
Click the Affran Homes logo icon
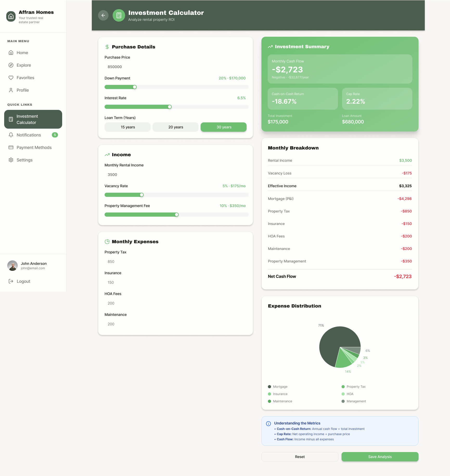[11, 16]
